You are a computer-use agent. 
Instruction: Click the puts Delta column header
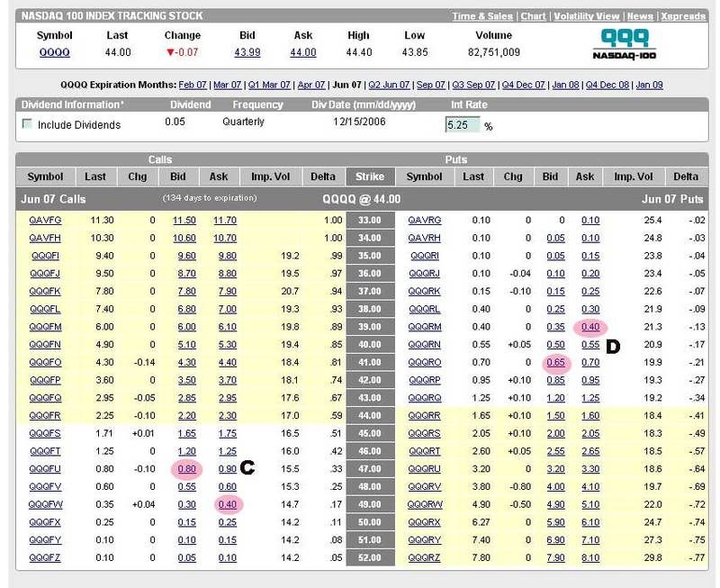tap(686, 176)
